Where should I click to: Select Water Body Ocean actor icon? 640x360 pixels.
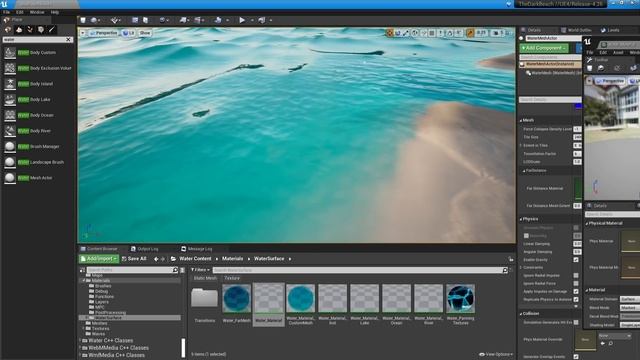point(10,115)
